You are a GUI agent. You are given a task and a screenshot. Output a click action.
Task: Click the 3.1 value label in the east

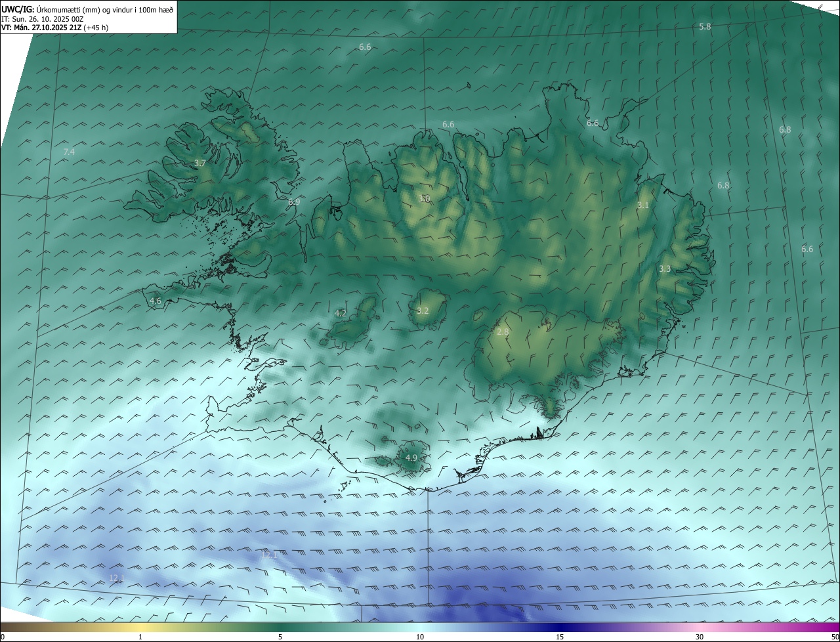click(643, 205)
